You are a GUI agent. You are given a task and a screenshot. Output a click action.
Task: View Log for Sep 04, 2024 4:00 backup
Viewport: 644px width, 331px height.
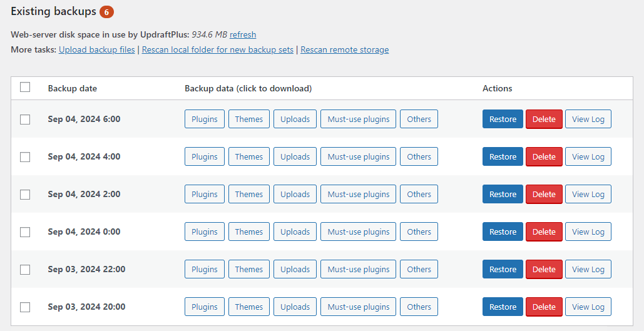coord(588,156)
